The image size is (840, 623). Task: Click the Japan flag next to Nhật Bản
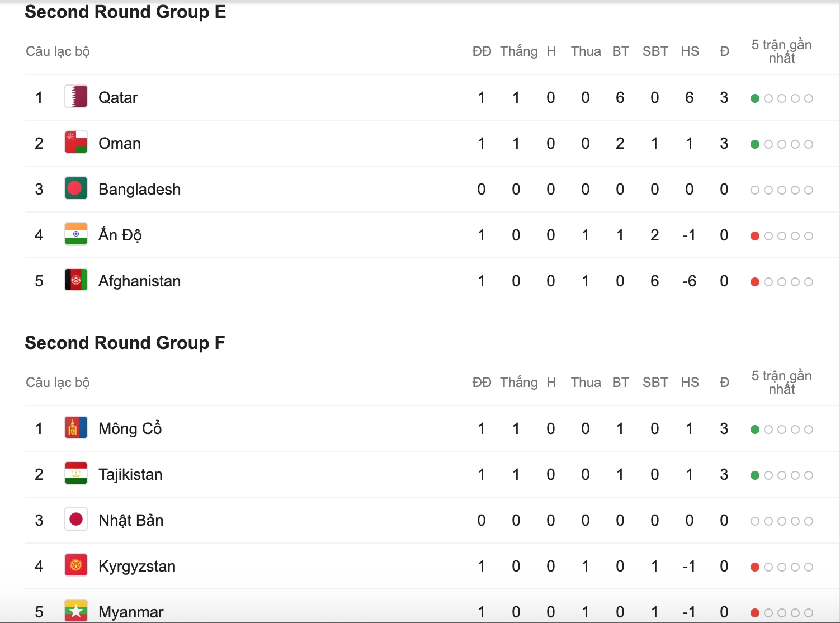(76, 520)
